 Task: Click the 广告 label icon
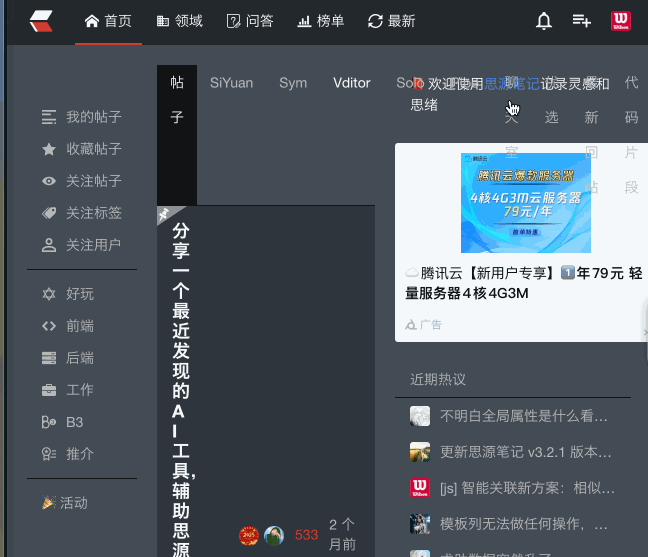tap(411, 325)
